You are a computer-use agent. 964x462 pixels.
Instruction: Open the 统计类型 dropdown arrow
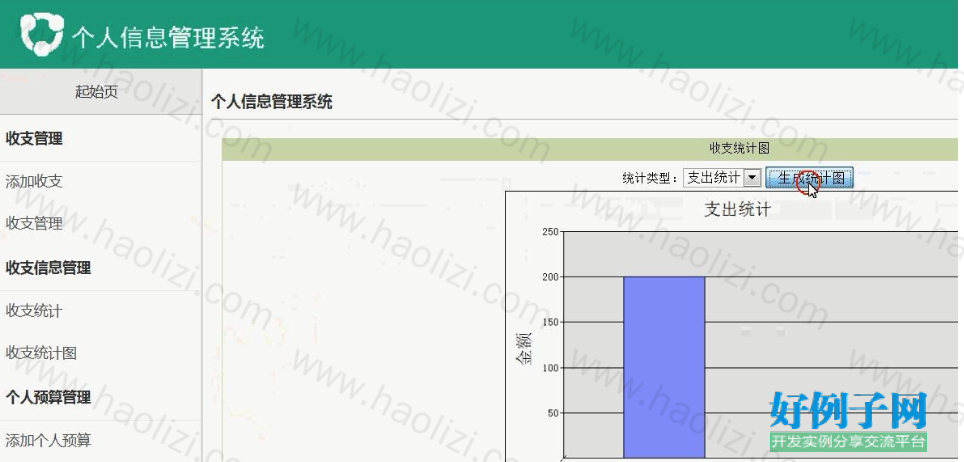[753, 178]
